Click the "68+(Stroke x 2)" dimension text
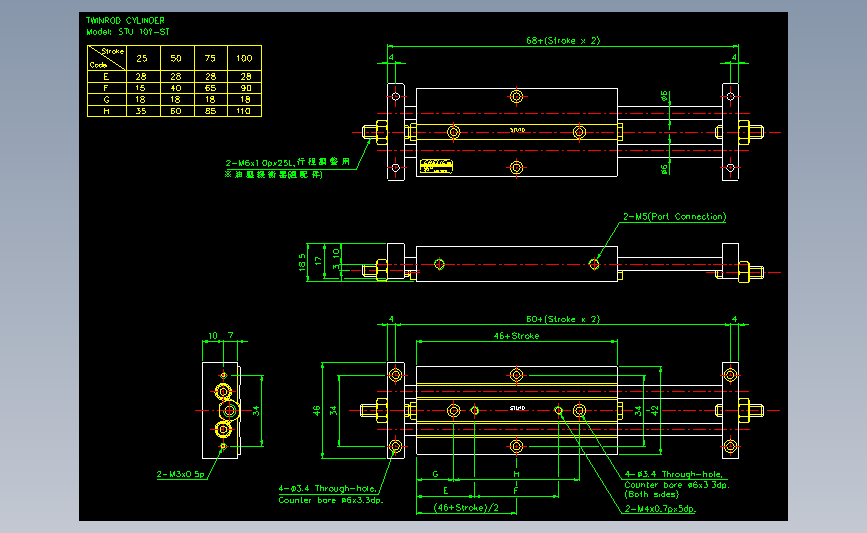Viewport: 867px width, 533px height. (563, 40)
